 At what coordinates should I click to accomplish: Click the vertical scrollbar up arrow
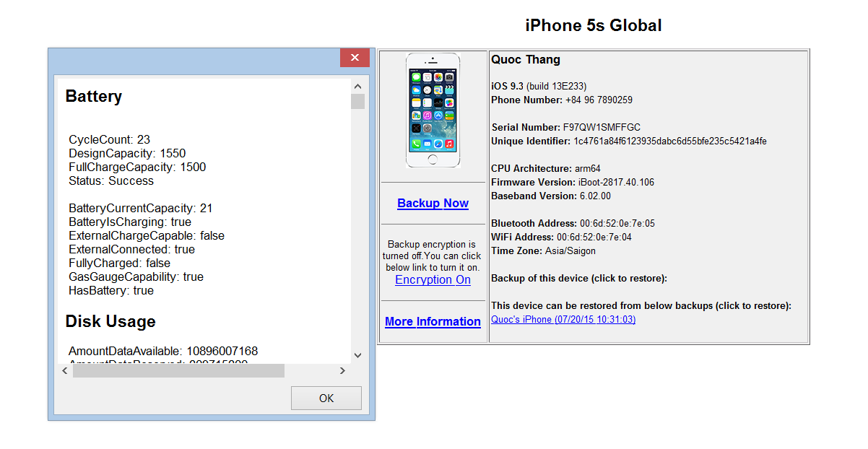coord(357,86)
